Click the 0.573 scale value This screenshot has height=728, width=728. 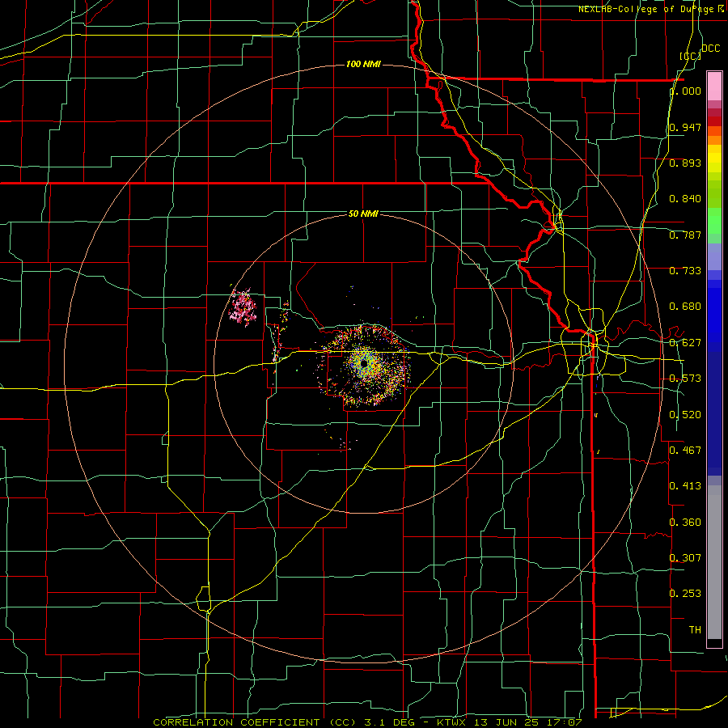[x=685, y=379]
